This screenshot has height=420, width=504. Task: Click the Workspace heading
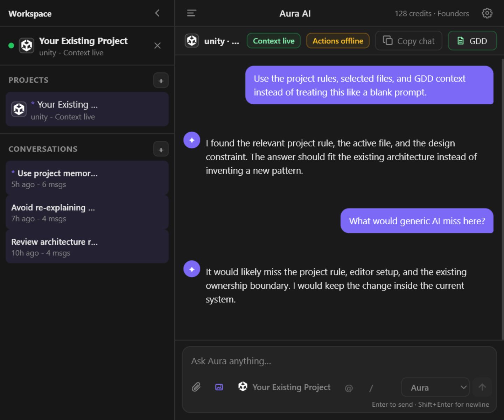pyautogui.click(x=30, y=14)
